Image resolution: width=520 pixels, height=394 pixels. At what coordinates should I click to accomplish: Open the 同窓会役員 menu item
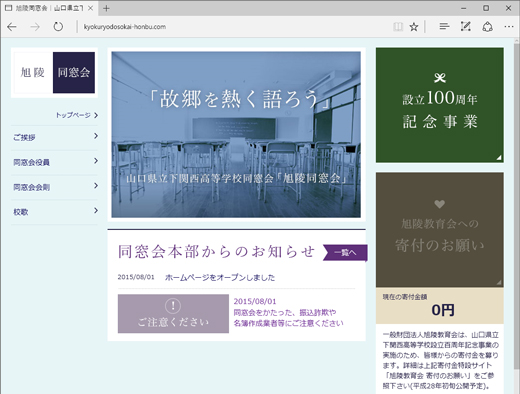[54, 162]
